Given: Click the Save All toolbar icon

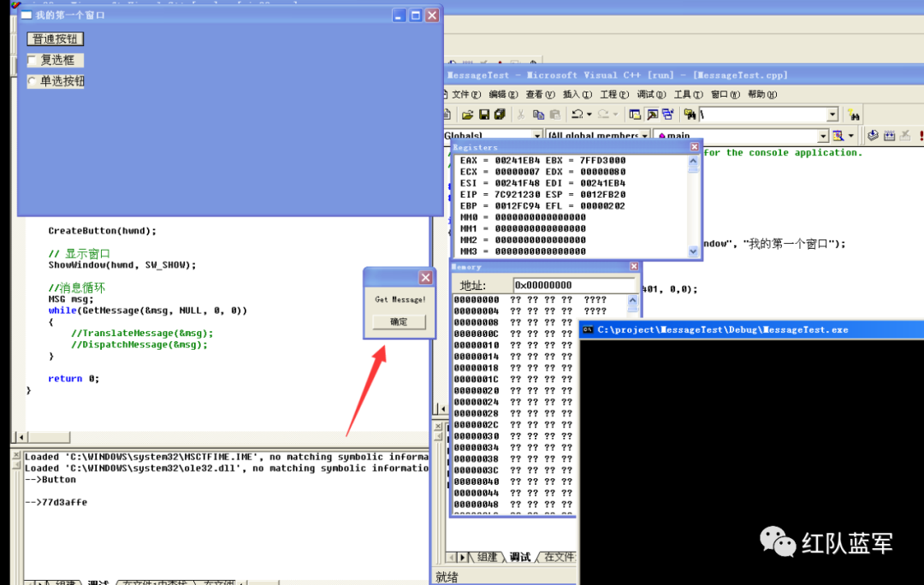Looking at the screenshot, I should click(x=500, y=115).
